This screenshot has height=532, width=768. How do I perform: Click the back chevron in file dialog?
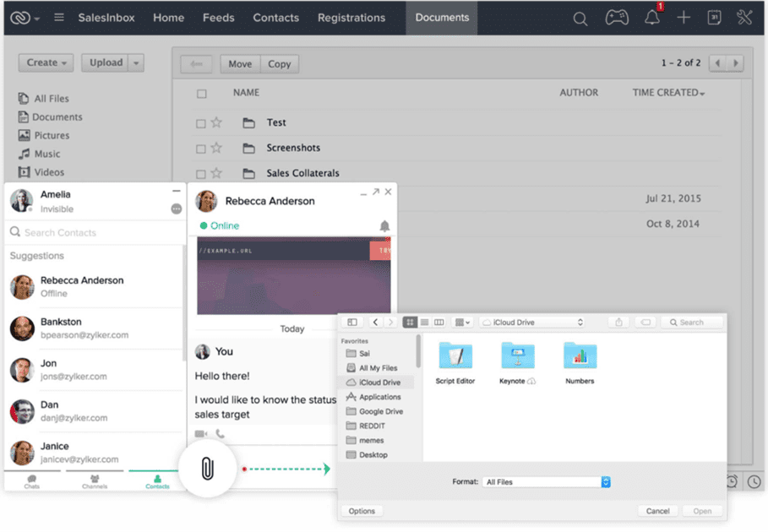(375, 322)
